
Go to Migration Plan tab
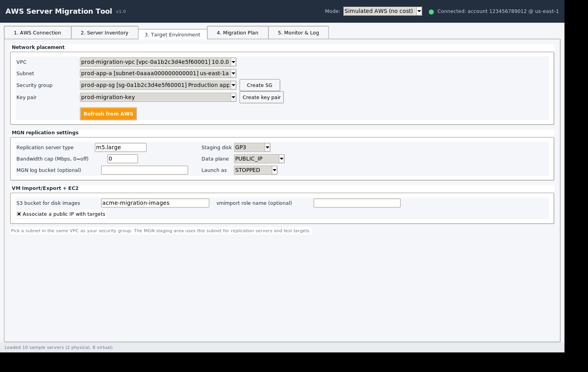[238, 33]
